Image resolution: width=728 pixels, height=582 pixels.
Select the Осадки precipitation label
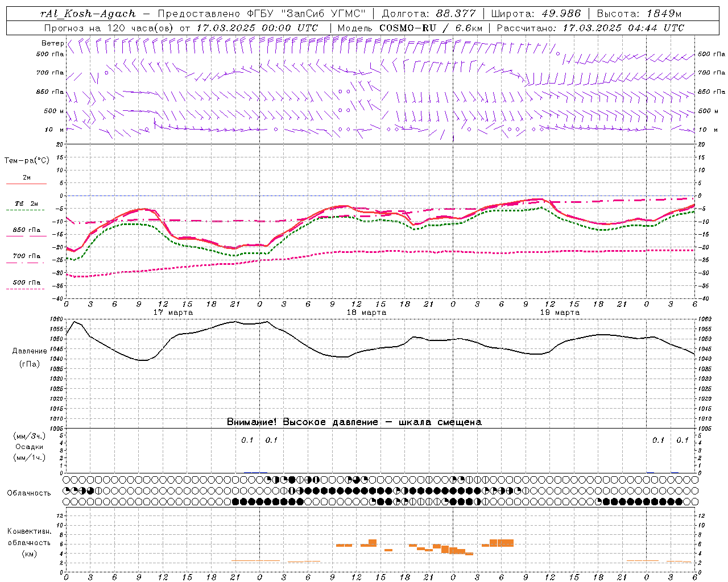[x=29, y=447]
